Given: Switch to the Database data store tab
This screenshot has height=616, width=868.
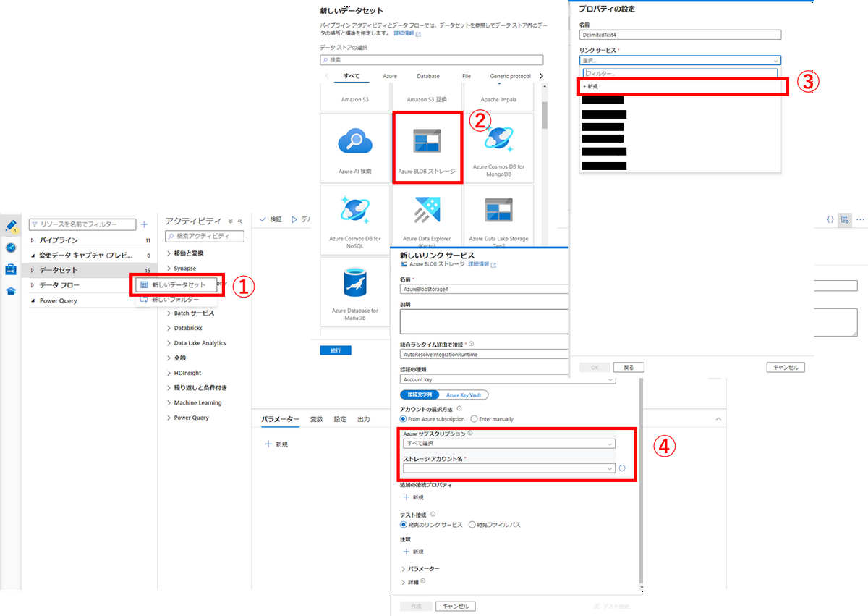Looking at the screenshot, I should [428, 76].
